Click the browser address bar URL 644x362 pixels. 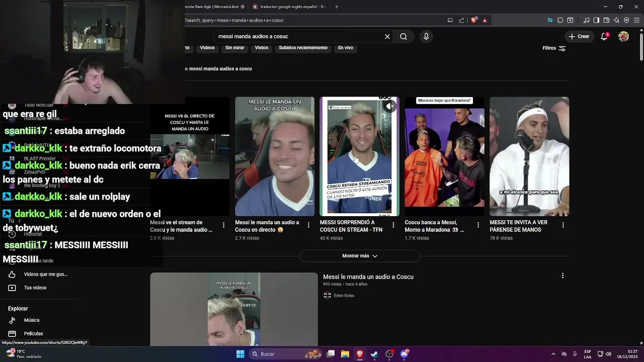(234, 20)
